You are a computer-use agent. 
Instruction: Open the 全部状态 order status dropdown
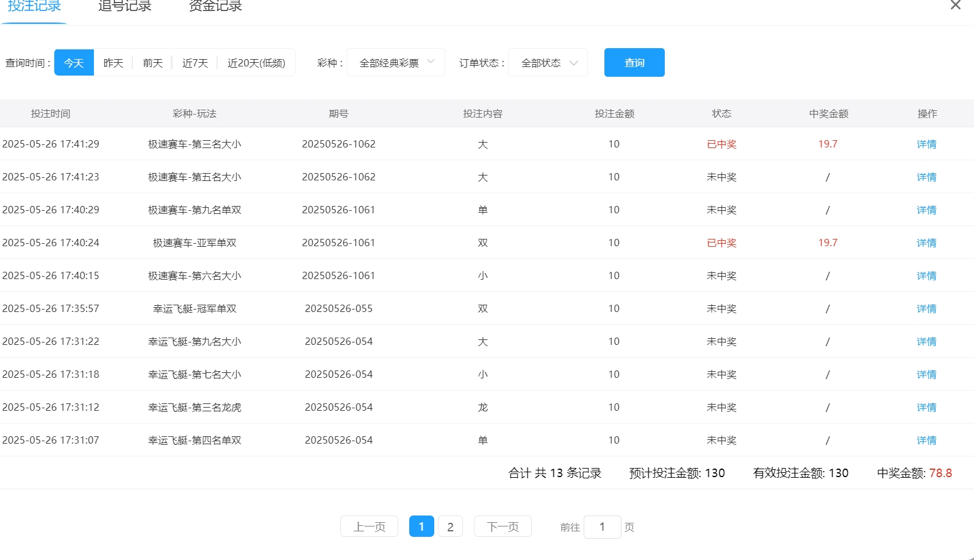pyautogui.click(x=548, y=63)
